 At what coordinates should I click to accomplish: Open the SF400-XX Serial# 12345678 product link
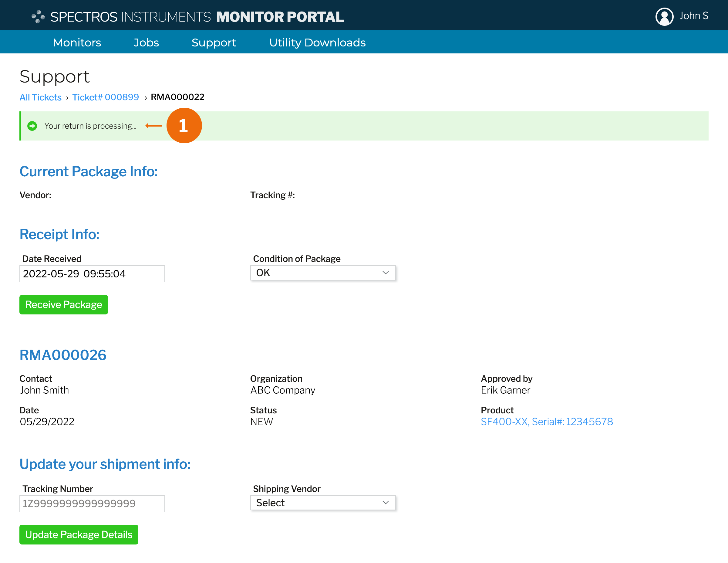[x=546, y=421]
